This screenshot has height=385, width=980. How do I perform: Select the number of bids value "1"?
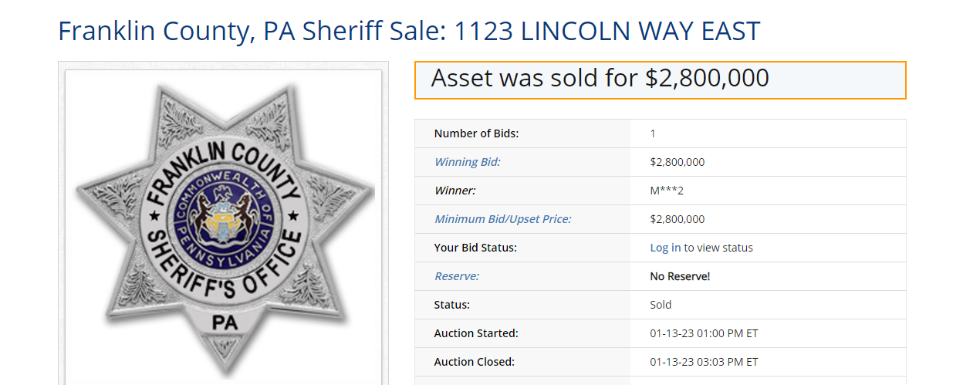point(653,133)
